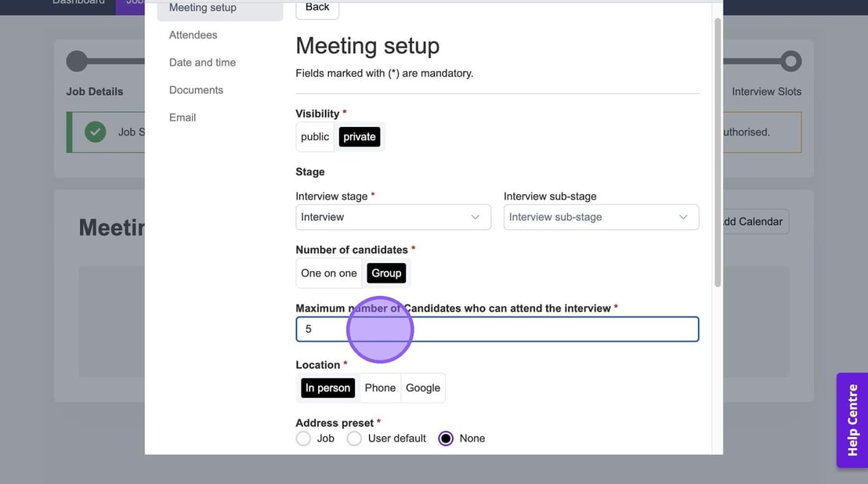The width and height of the screenshot is (868, 484).
Task: Set visibility to private
Action: coord(360,137)
